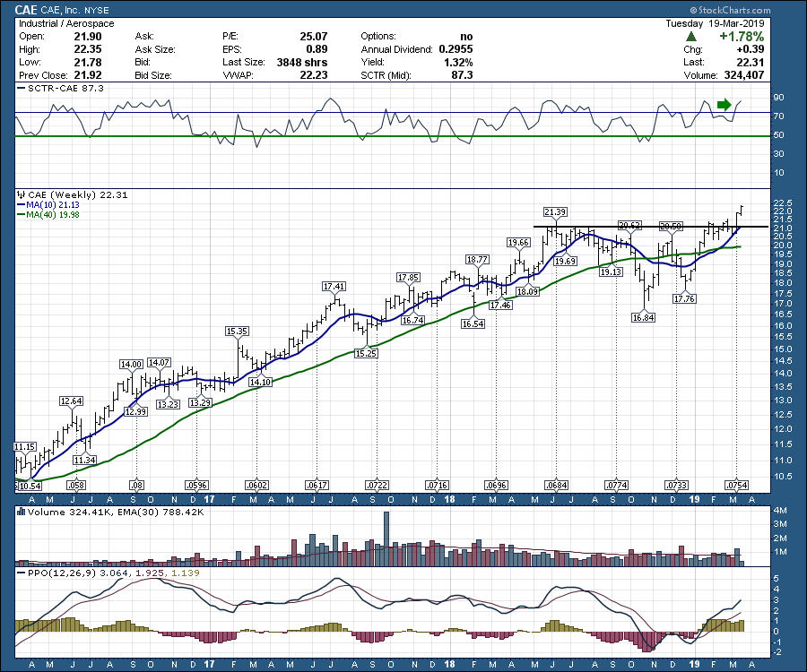
Task: Click the .0684 dividend marker
Action: 556,486
